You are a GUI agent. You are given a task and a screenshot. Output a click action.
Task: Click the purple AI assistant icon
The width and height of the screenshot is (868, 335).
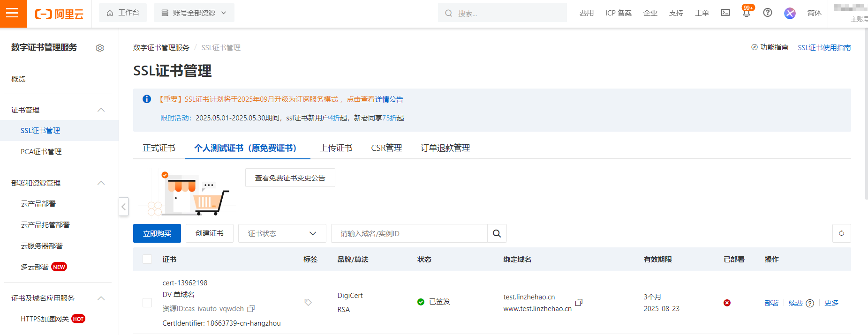pos(790,13)
